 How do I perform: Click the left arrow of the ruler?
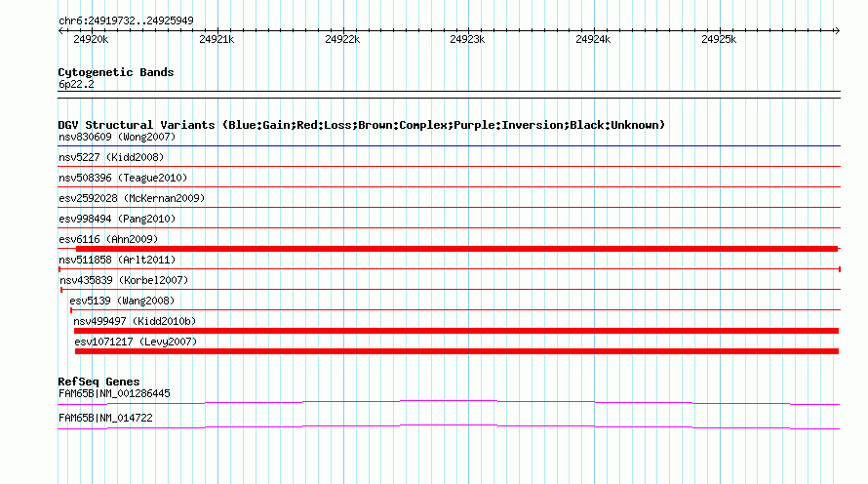(60, 31)
